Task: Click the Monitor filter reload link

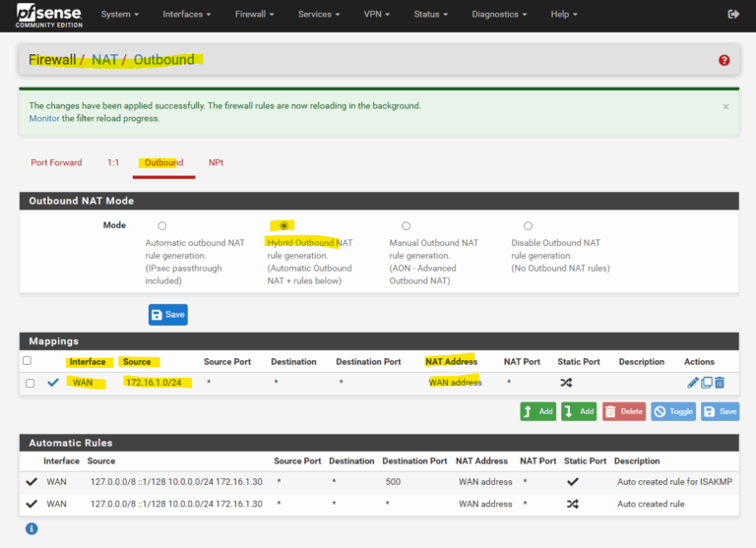Action: tap(44, 118)
